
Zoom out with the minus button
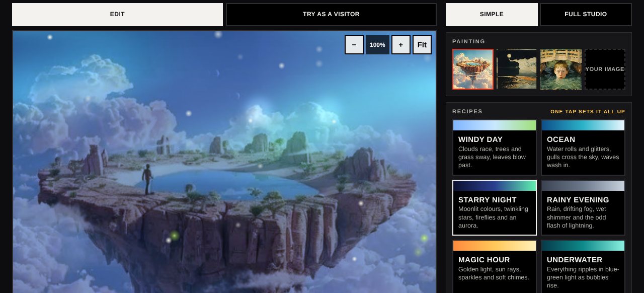pyautogui.click(x=354, y=45)
